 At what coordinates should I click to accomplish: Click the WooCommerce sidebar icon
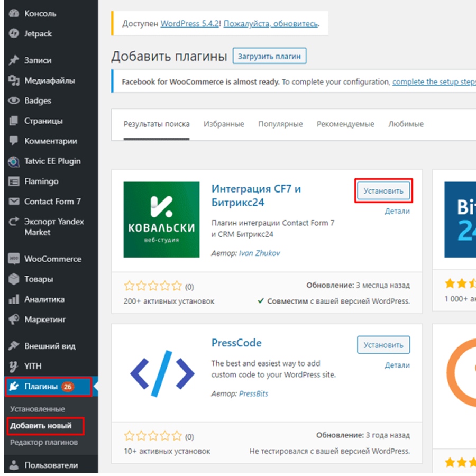(14, 259)
